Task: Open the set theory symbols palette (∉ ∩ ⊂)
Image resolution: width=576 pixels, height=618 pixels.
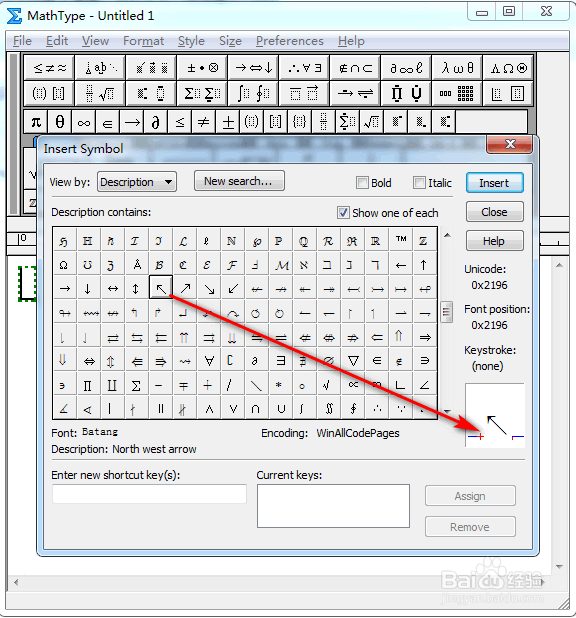Action: 355,68
